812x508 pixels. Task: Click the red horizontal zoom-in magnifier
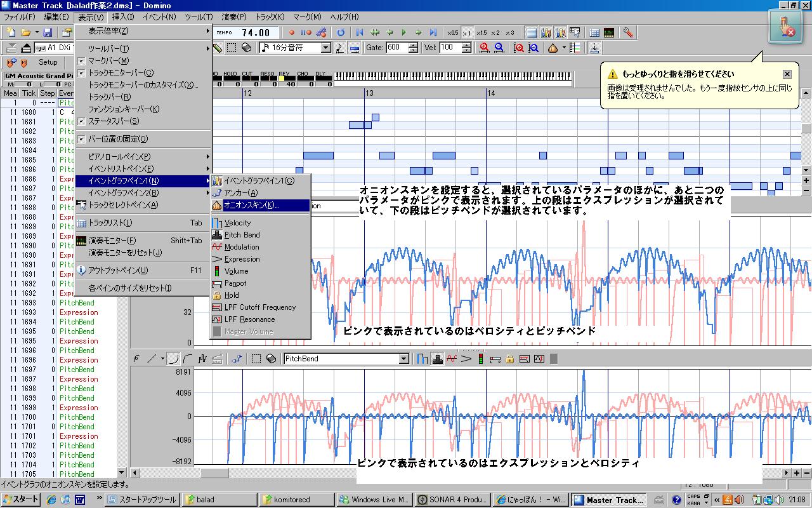[485, 48]
